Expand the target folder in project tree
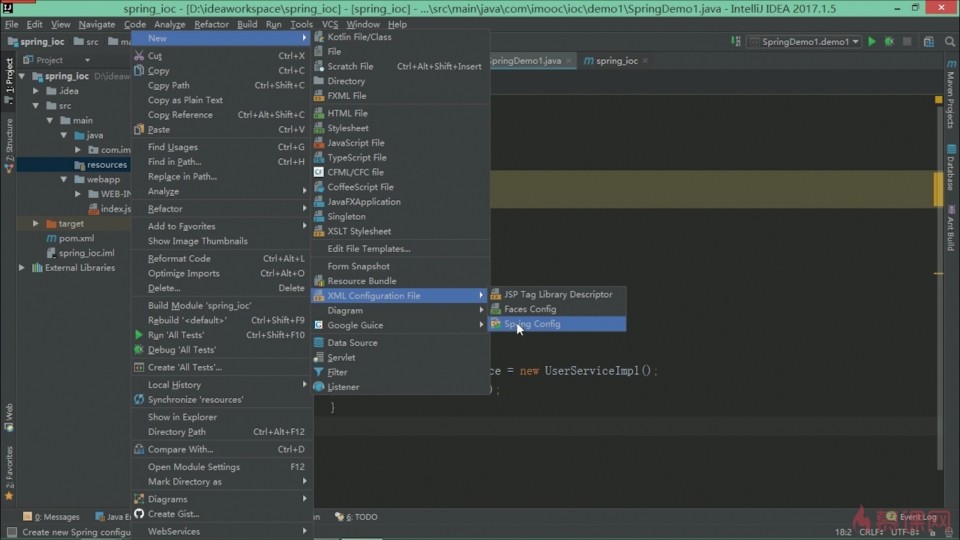This screenshot has height=540, width=960. click(37, 224)
